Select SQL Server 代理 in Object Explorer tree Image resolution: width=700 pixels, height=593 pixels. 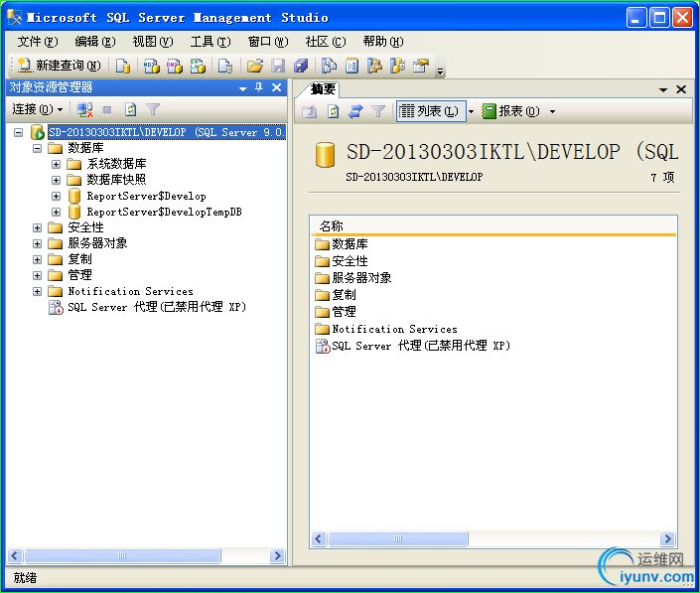157,307
